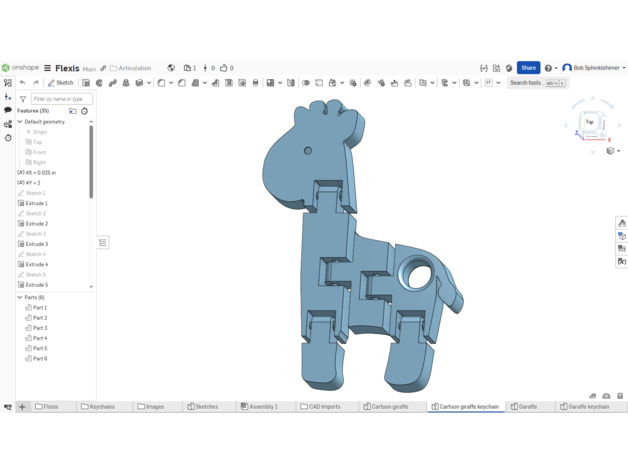Open the user account dropdown
The width and height of the screenshot is (628, 472).
click(x=596, y=68)
